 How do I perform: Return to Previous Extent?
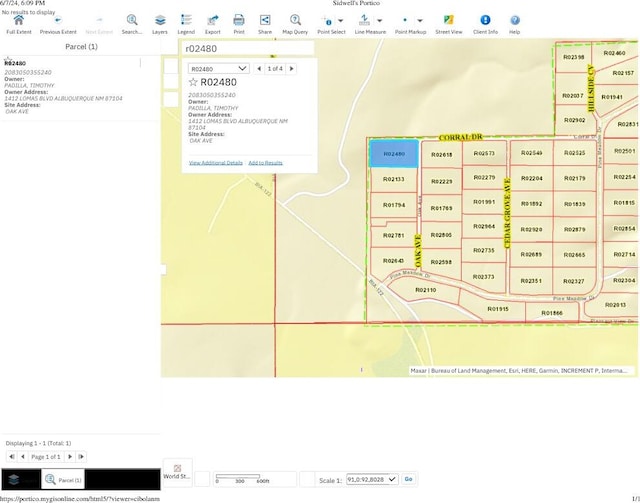pyautogui.click(x=58, y=24)
